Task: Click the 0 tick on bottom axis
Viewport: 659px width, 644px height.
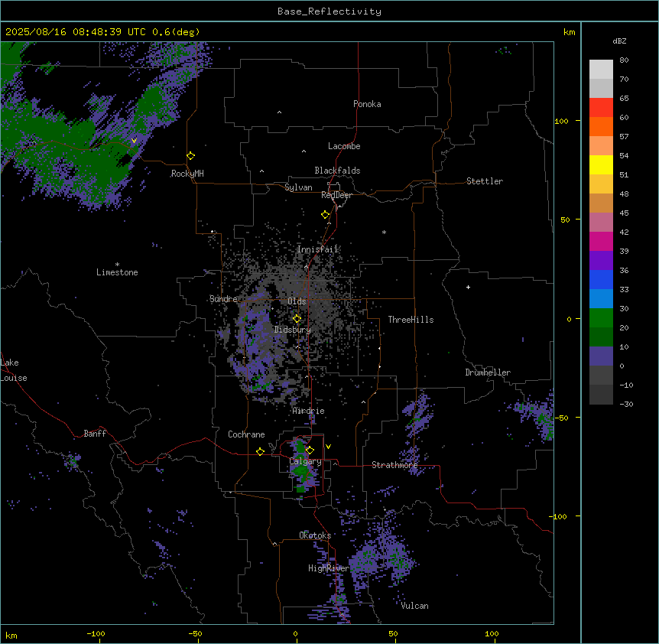Action: pos(295,633)
